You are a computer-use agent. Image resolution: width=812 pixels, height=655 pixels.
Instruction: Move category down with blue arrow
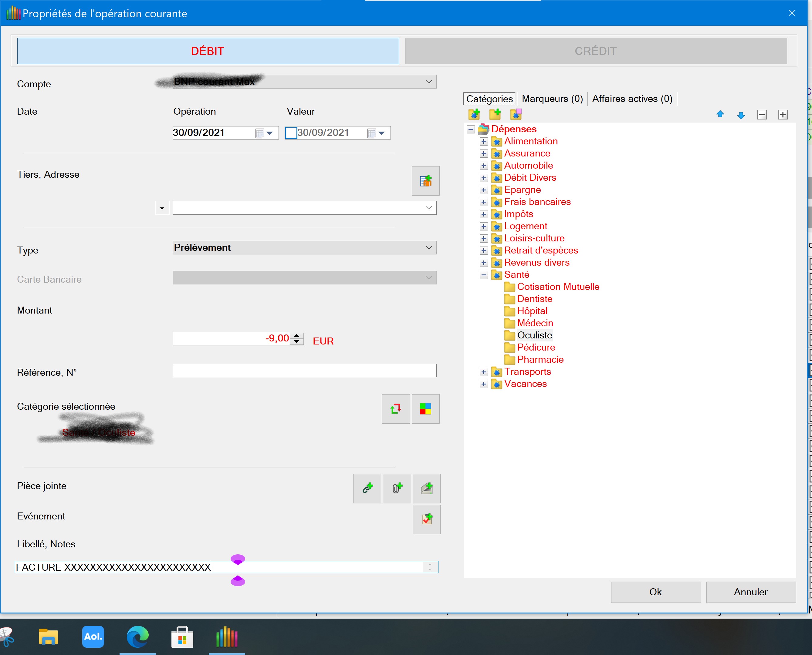point(741,115)
